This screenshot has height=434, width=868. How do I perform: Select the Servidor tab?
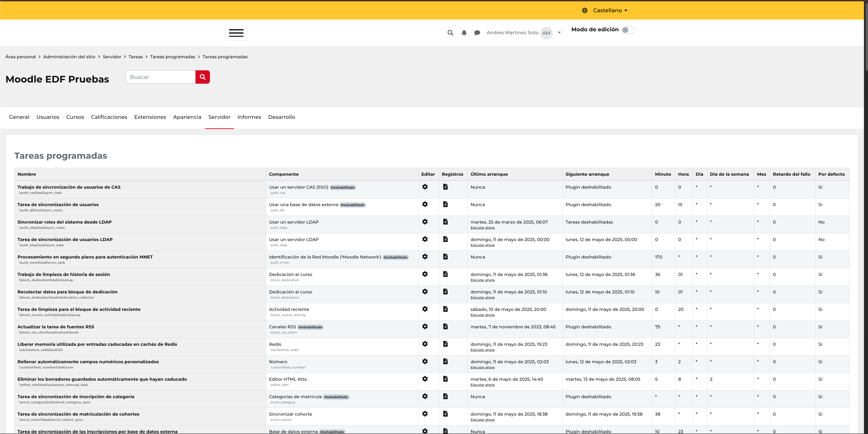pos(219,117)
